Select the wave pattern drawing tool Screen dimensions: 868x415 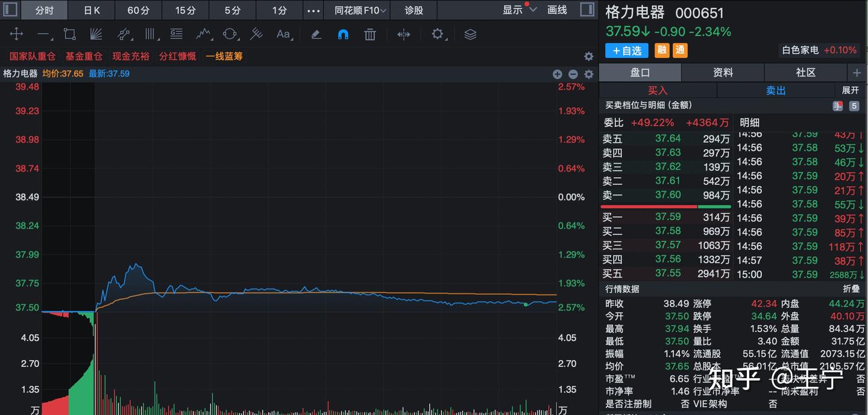tap(204, 34)
